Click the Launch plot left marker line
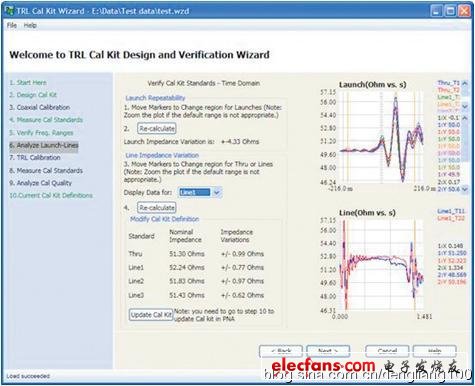This screenshot has width=475, height=386. pos(348,137)
